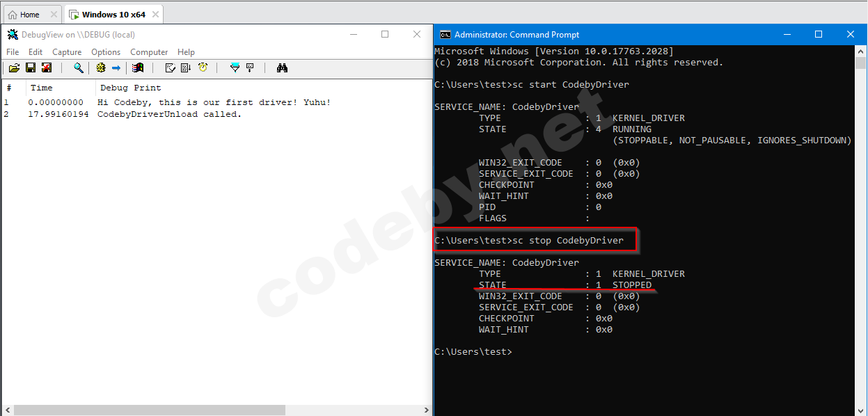Click the DebugView app icon in title bar
Image resolution: width=868 pixels, height=416 pixels.
(13, 34)
